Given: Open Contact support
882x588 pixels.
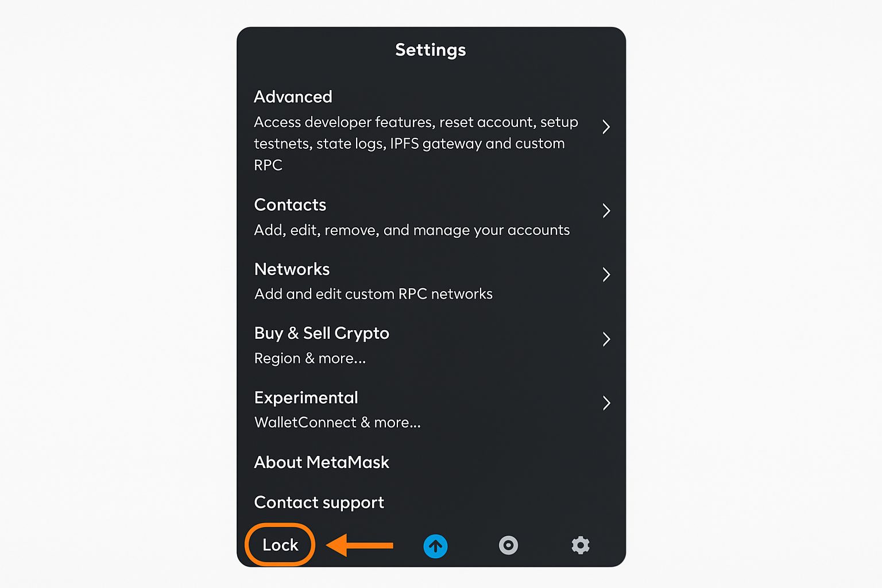Looking at the screenshot, I should pos(319,502).
